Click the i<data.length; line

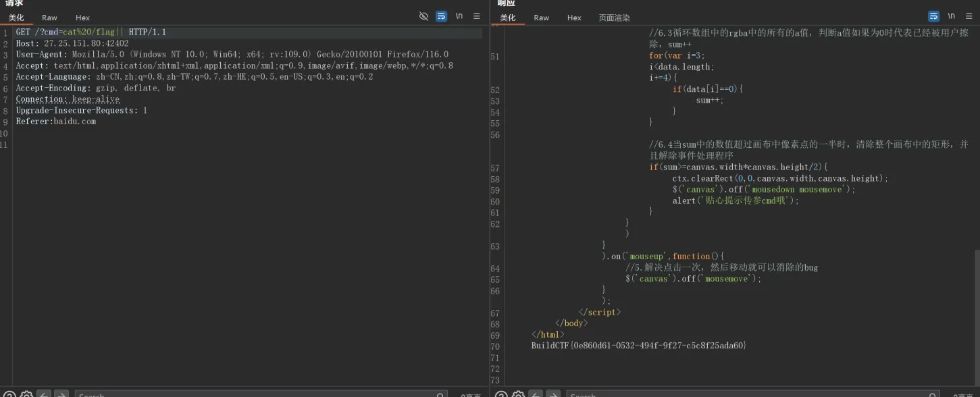tap(681, 67)
